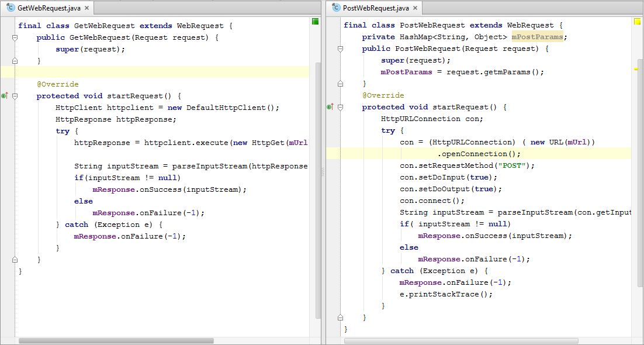Click 'con.connect();' line
The height and width of the screenshot is (345, 644).
point(432,201)
